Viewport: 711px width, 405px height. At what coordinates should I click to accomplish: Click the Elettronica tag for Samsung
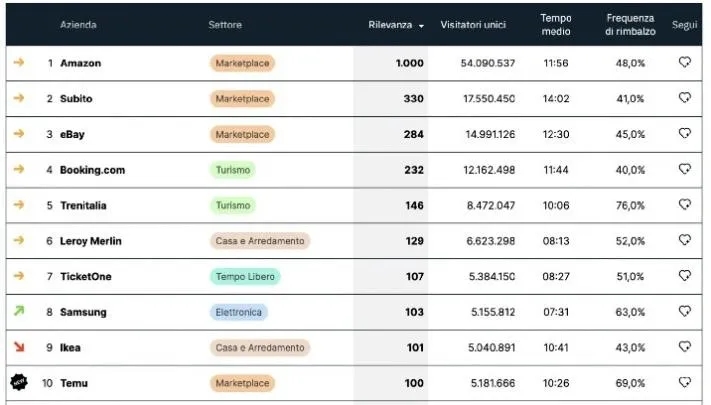pos(239,312)
